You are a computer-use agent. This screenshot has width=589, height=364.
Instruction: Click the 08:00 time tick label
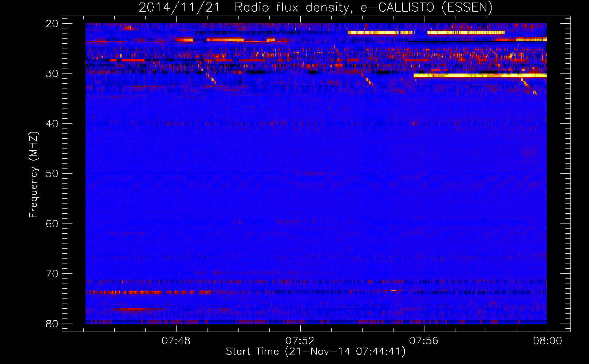(x=548, y=341)
